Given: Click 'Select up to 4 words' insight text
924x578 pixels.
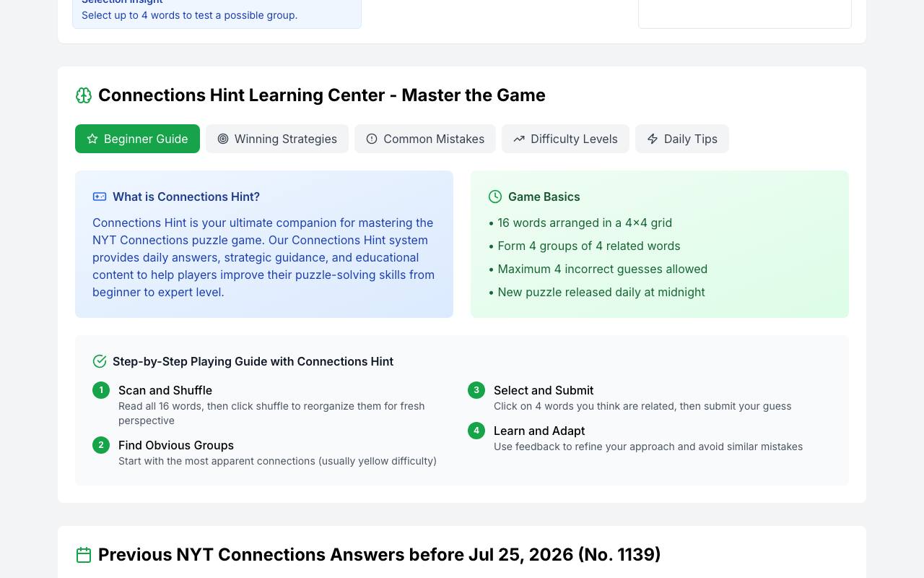Looking at the screenshot, I should click(189, 15).
